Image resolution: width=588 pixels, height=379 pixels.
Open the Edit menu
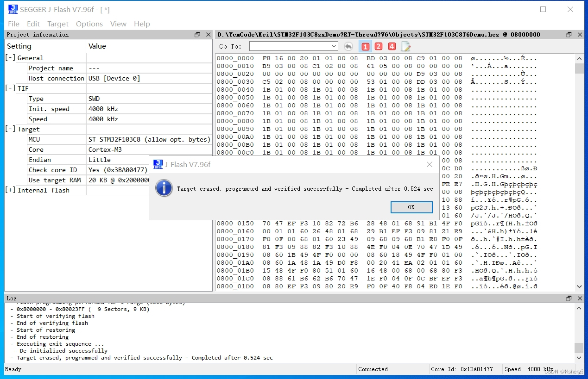coord(33,24)
